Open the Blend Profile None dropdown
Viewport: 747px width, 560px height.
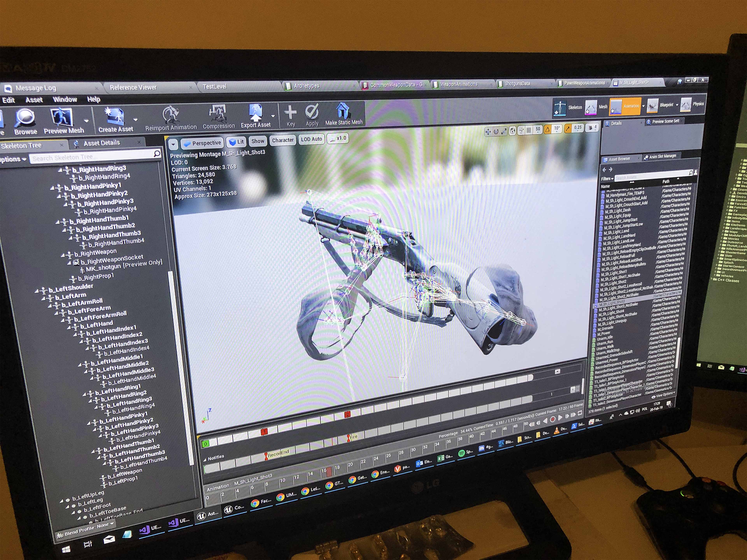click(x=85, y=530)
